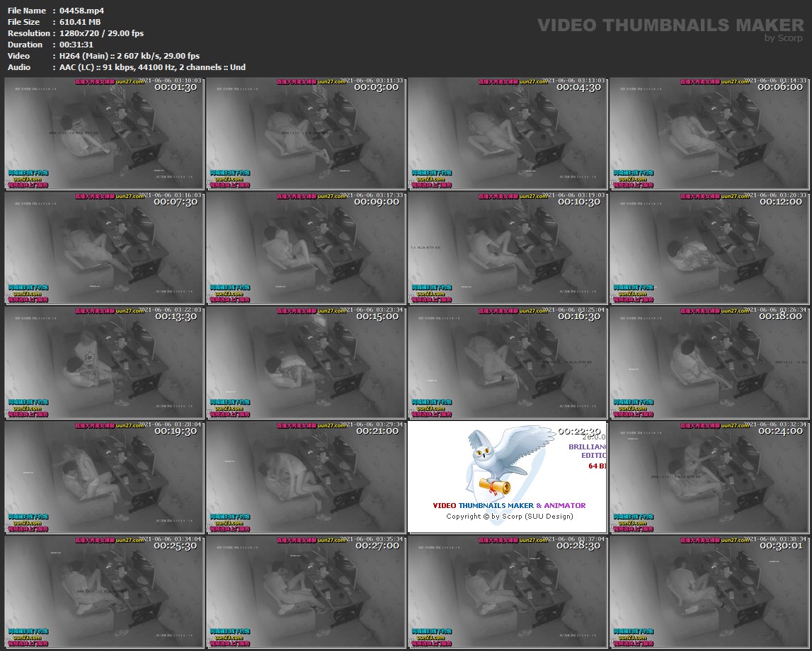This screenshot has height=651, width=812.
Task: Click the 'Copyright © by Scorp (SUU Design)' text
Action: pos(510,517)
